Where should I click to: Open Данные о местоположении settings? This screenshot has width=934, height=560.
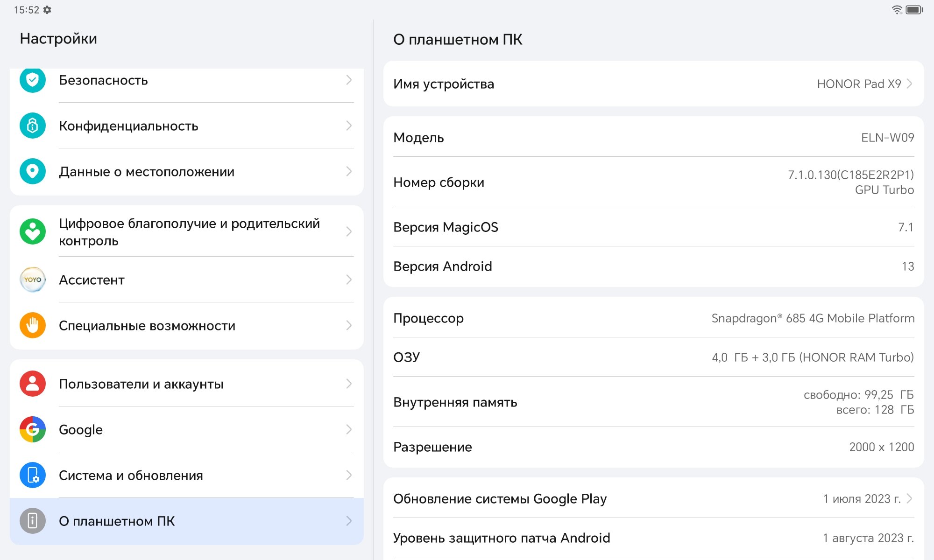coord(187,171)
